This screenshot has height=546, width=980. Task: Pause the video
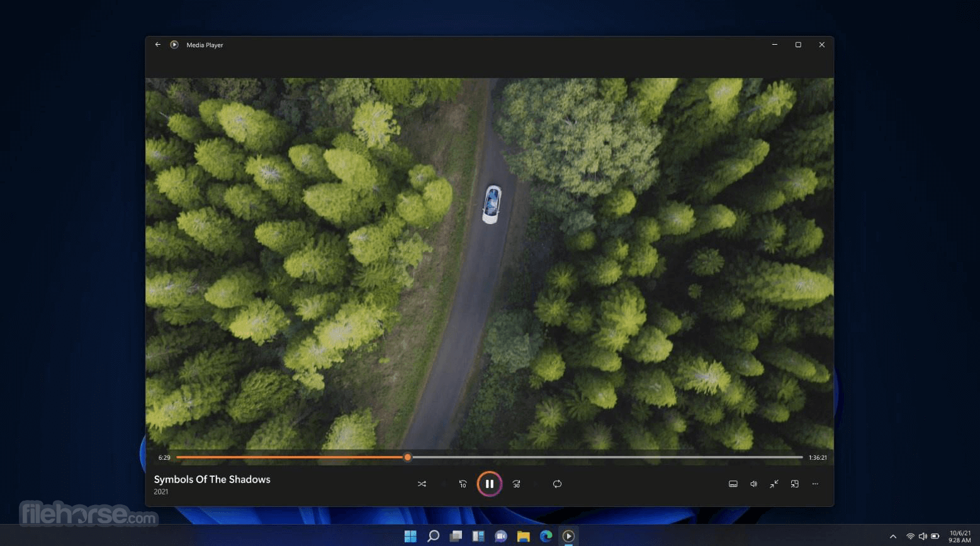[489, 484]
